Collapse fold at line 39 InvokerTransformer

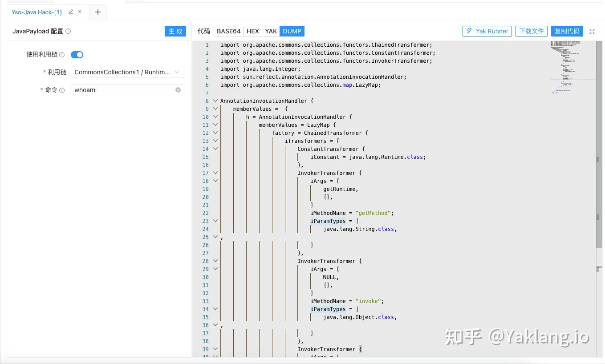pos(215,349)
